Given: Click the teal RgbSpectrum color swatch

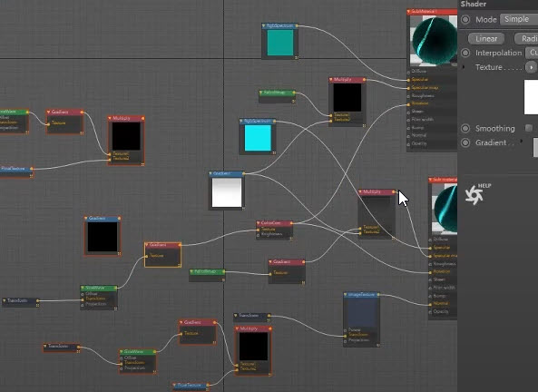Looking at the screenshot, I should (280, 43).
